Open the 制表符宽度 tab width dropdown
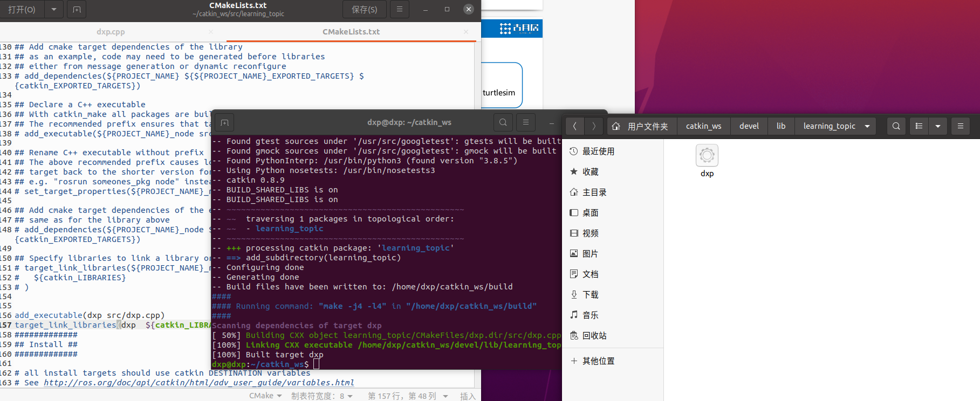The width and height of the screenshot is (980, 401). coord(322,396)
